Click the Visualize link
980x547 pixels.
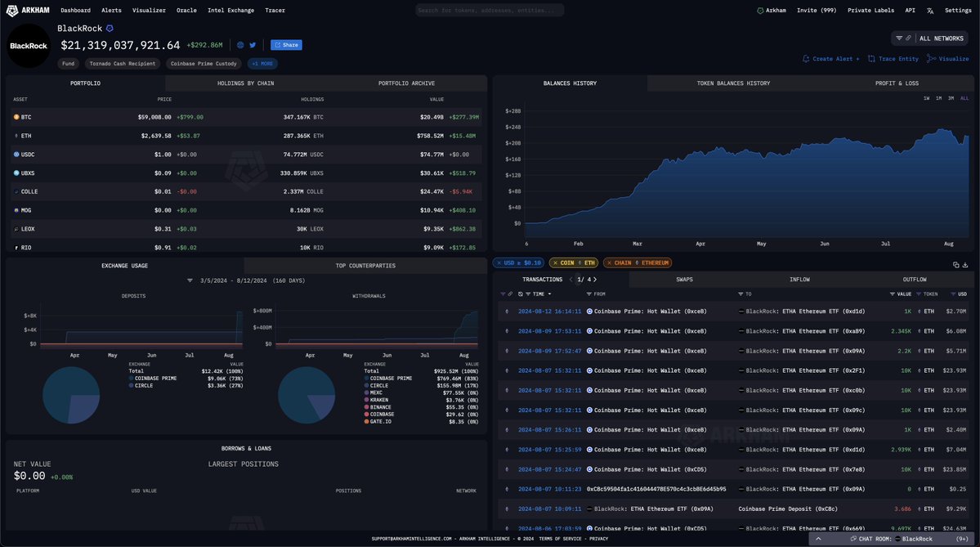click(x=948, y=59)
